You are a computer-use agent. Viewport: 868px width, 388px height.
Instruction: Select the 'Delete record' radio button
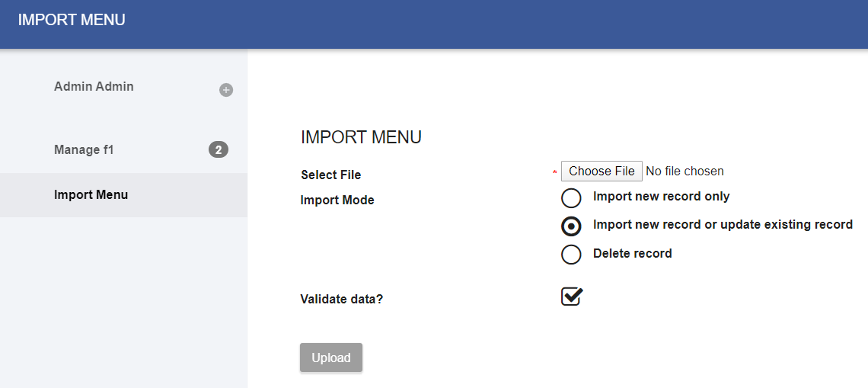click(571, 255)
